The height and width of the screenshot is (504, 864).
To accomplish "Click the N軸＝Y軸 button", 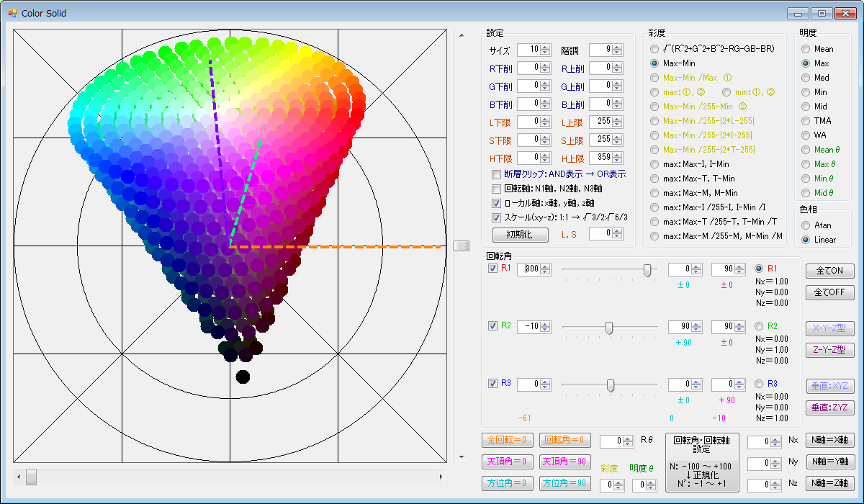I will (830, 462).
